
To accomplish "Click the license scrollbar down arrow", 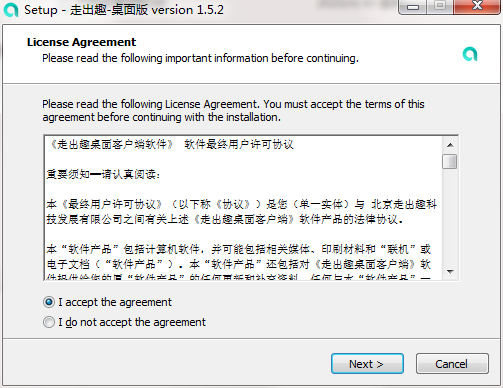I will coord(450,272).
